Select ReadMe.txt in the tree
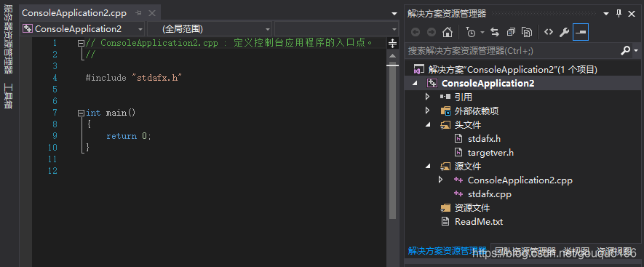The image size is (644, 267). click(479, 222)
